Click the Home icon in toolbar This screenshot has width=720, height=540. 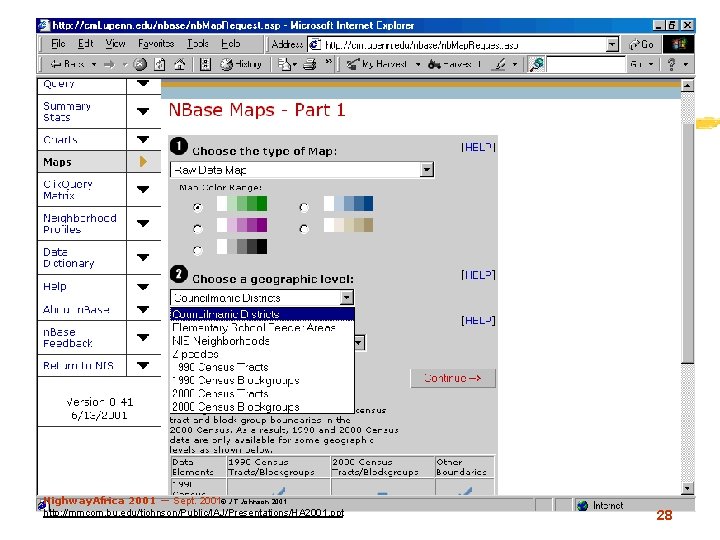[x=180, y=64]
